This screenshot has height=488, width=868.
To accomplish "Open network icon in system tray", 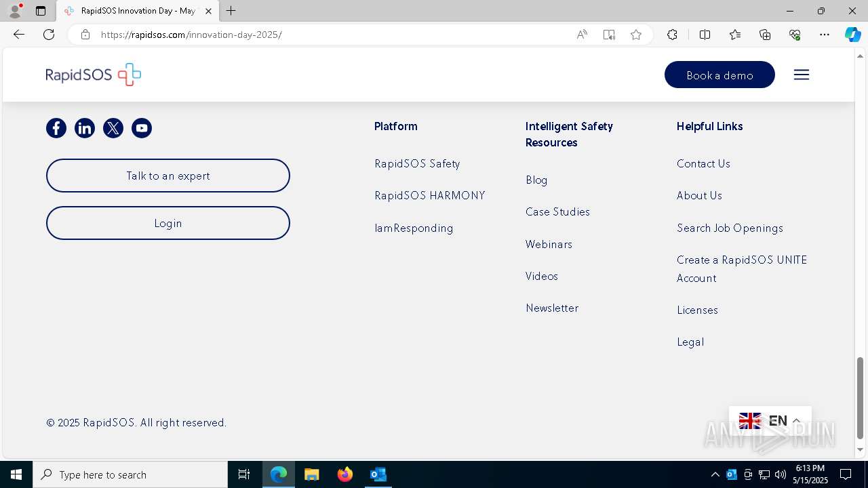I will pyautogui.click(x=764, y=474).
